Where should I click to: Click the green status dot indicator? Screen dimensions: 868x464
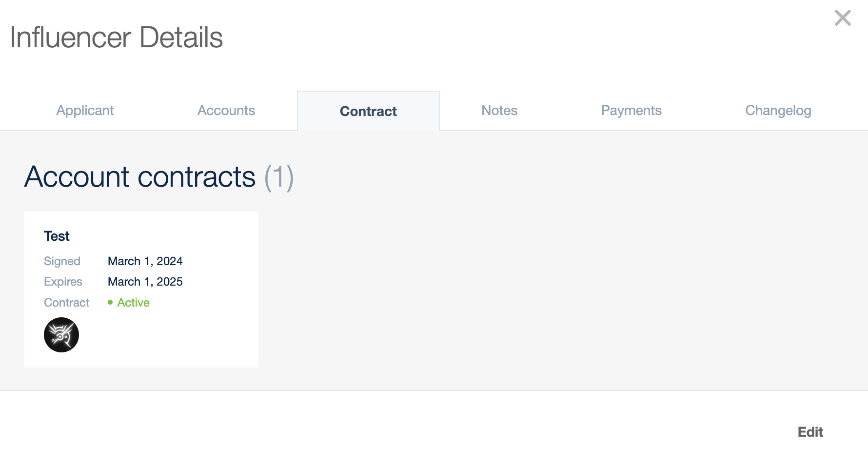coord(110,302)
